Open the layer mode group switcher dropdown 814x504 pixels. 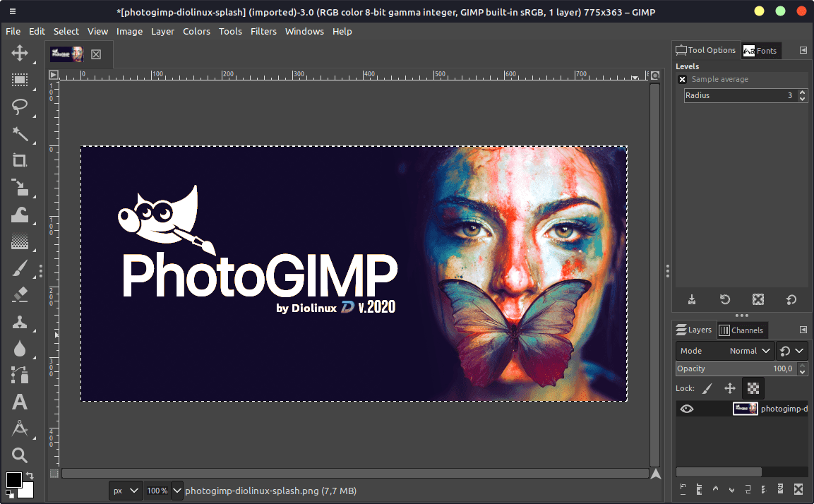coord(792,351)
